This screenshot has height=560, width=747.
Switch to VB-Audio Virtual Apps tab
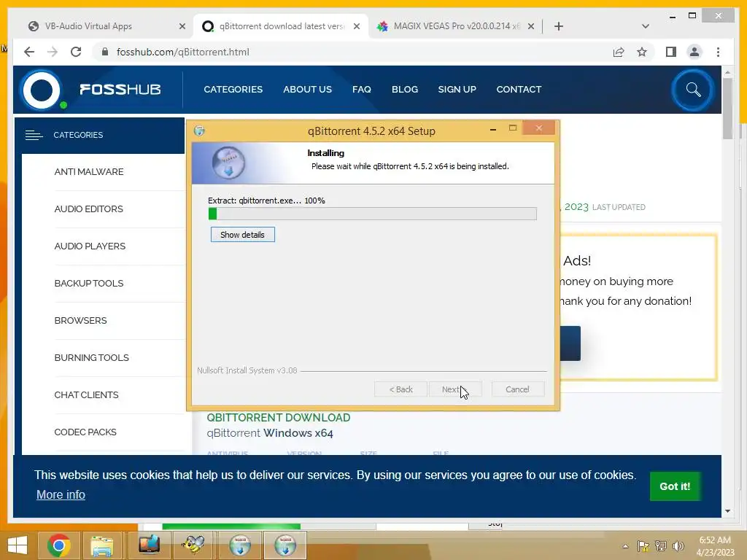[88, 26]
